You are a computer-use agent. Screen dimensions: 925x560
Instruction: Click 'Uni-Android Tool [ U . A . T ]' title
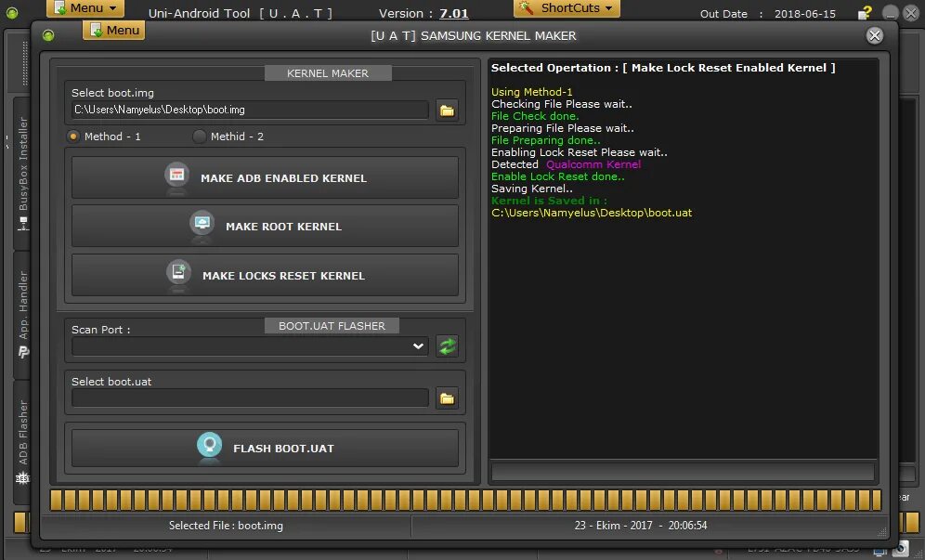[x=241, y=13]
